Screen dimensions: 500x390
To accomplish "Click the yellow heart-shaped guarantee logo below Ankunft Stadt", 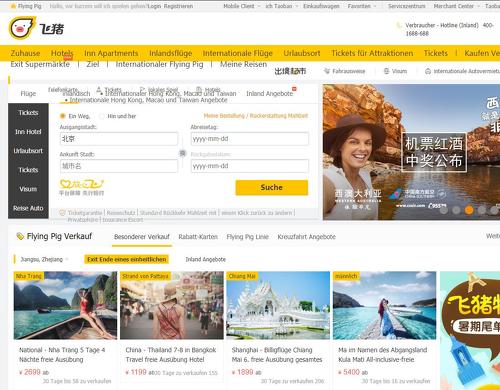I will tap(82, 187).
